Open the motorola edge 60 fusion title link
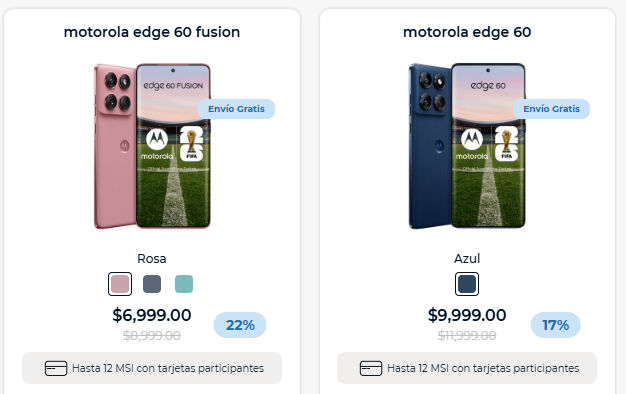Image resolution: width=626 pixels, height=394 pixels. (152, 32)
